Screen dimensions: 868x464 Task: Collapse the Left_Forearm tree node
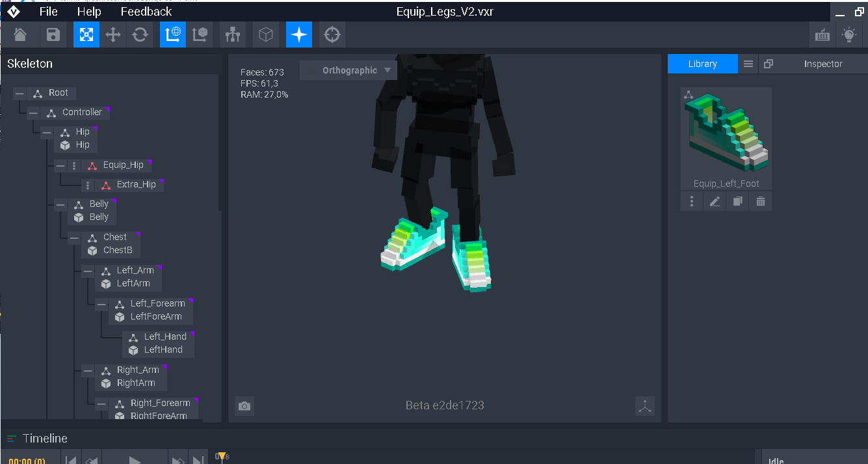coord(101,303)
